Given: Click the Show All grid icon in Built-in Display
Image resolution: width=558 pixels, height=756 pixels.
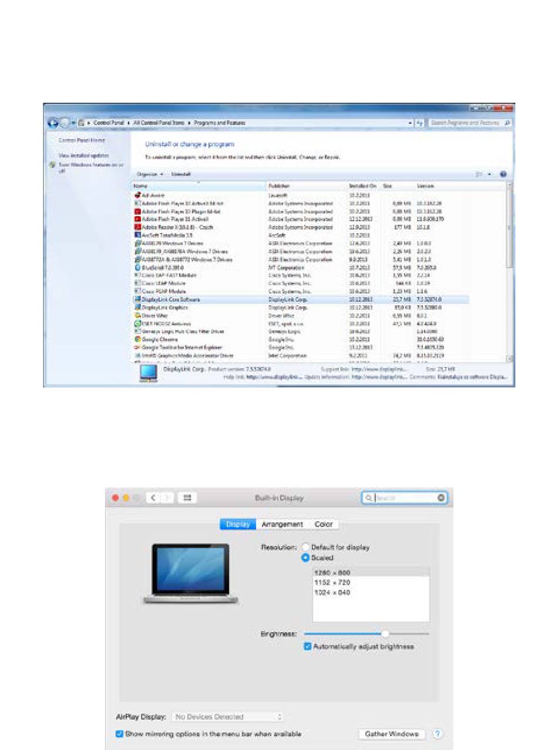Looking at the screenshot, I should tap(188, 498).
